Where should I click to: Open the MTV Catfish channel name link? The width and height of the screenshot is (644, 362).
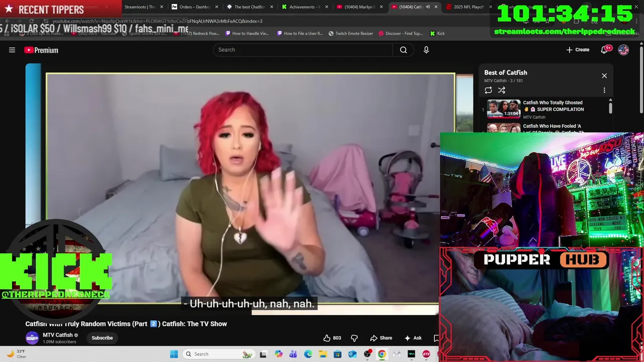click(x=58, y=335)
